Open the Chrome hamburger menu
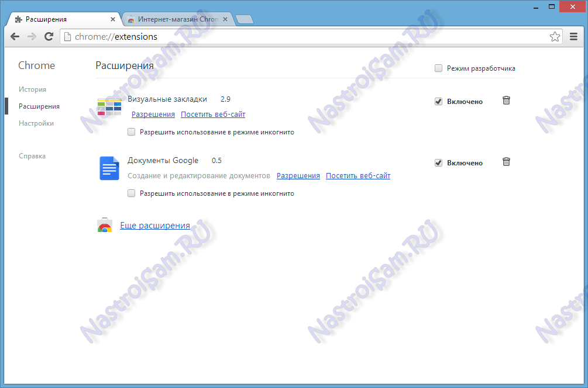Viewport: 588px width, 388px height. click(574, 36)
